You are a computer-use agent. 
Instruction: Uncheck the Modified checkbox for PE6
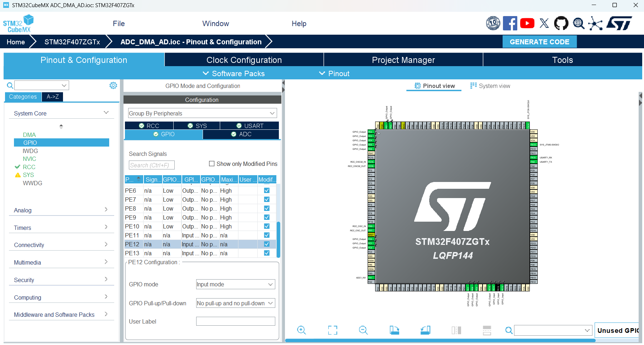click(x=266, y=190)
